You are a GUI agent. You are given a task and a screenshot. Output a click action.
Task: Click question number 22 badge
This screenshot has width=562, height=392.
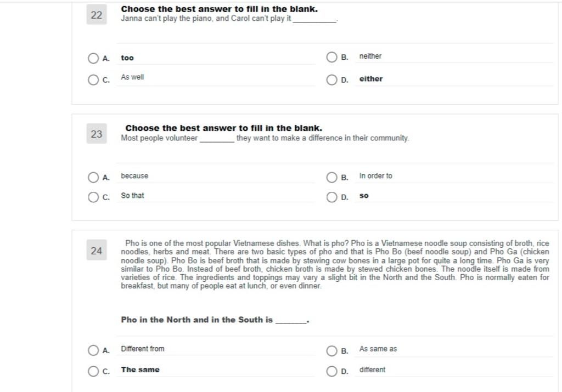(x=97, y=15)
